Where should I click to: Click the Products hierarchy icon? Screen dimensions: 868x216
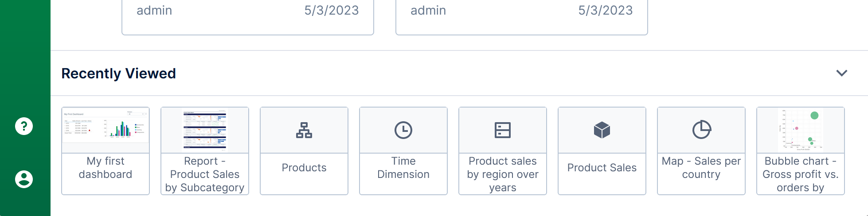pyautogui.click(x=304, y=130)
